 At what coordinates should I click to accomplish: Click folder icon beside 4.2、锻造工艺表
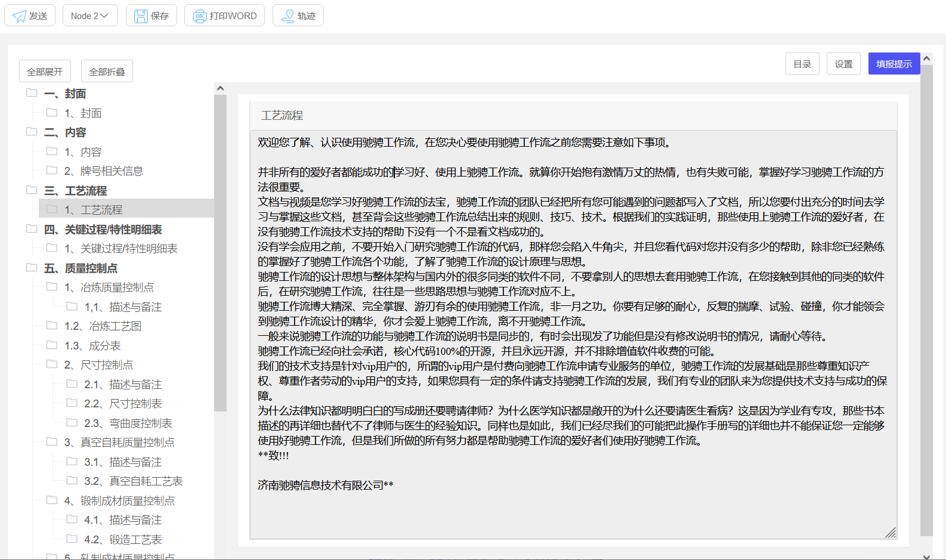(x=72, y=539)
